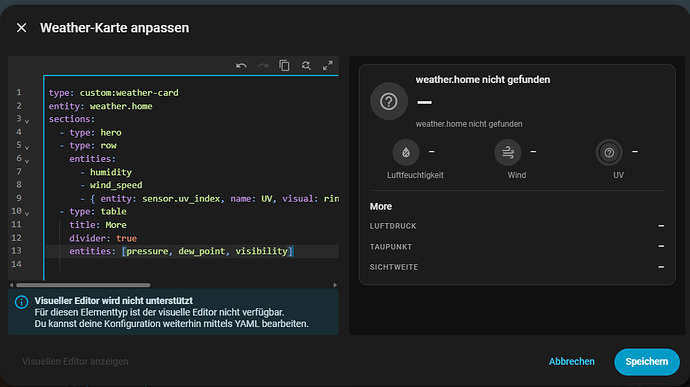Click the 'divider: true' code line
690x387 pixels.
point(103,238)
